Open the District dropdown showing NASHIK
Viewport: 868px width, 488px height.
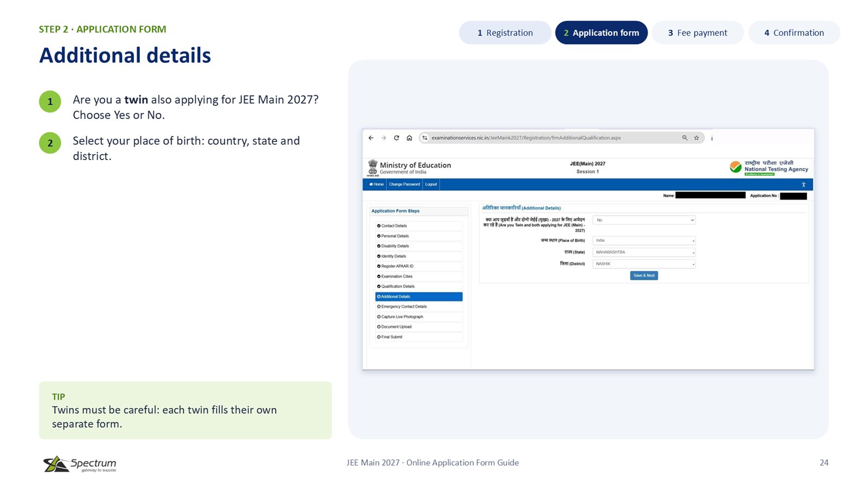pyautogui.click(x=644, y=264)
